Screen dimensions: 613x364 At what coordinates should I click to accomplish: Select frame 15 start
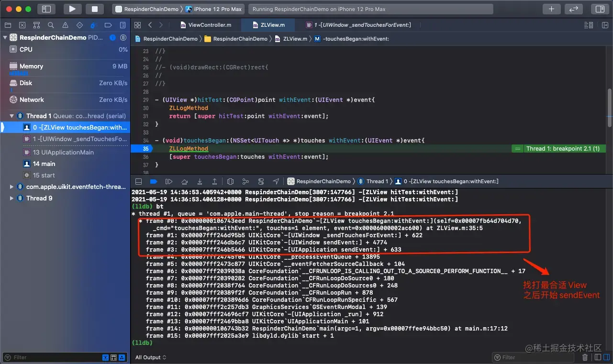pos(65,175)
